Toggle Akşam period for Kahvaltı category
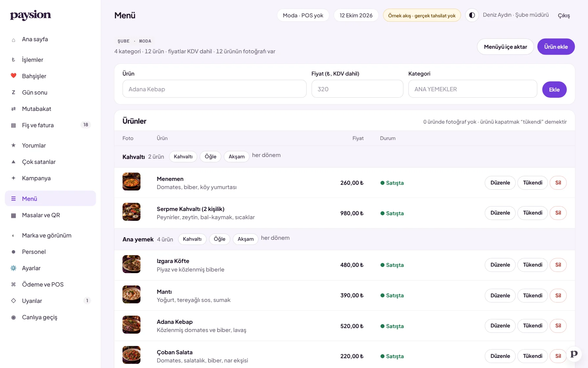588x368 pixels. [x=237, y=157]
